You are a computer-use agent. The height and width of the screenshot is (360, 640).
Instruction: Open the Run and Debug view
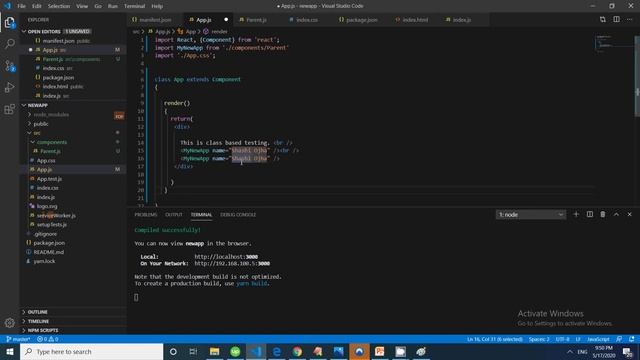point(9,87)
